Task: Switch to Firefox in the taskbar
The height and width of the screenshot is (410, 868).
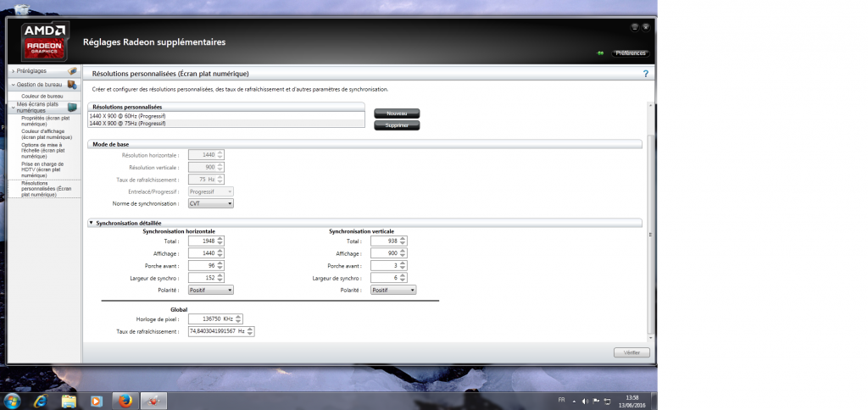Action: pyautogui.click(x=125, y=401)
